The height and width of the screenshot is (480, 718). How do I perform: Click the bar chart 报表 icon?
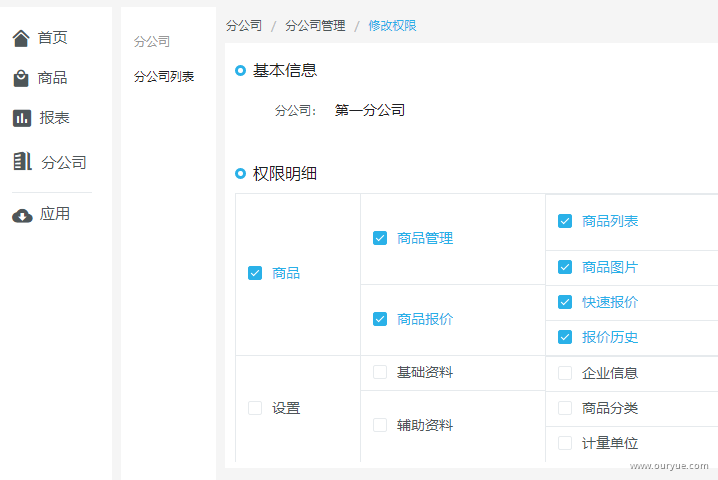coord(22,118)
